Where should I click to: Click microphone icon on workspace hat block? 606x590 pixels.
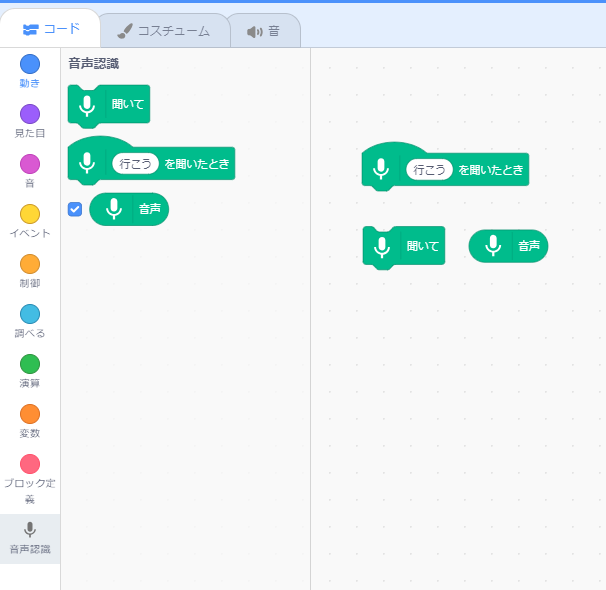(381, 169)
